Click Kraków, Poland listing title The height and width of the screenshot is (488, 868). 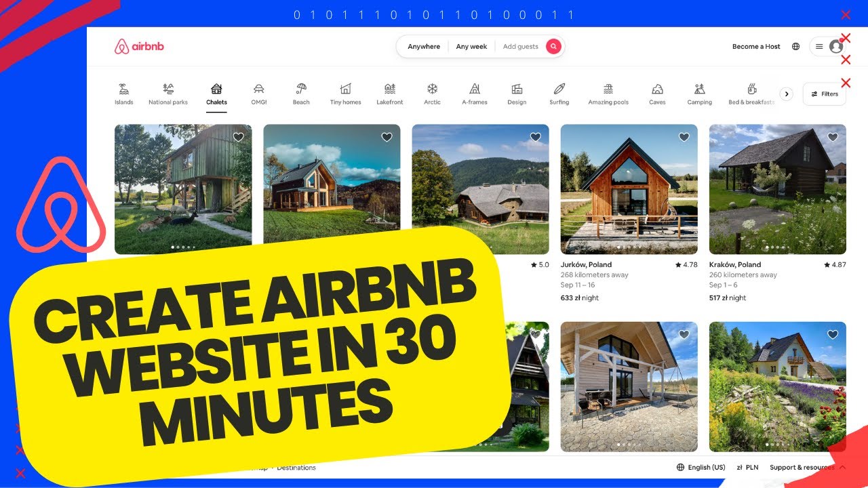(x=735, y=265)
